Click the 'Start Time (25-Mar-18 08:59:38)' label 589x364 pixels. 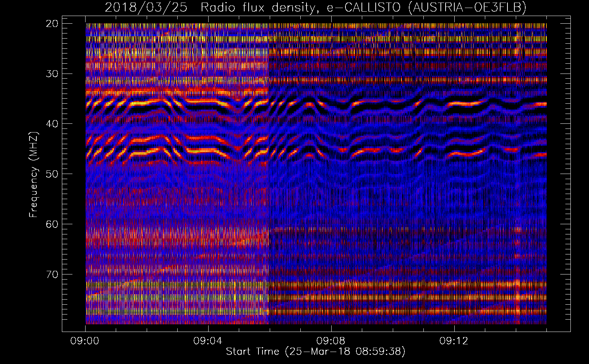[316, 352]
